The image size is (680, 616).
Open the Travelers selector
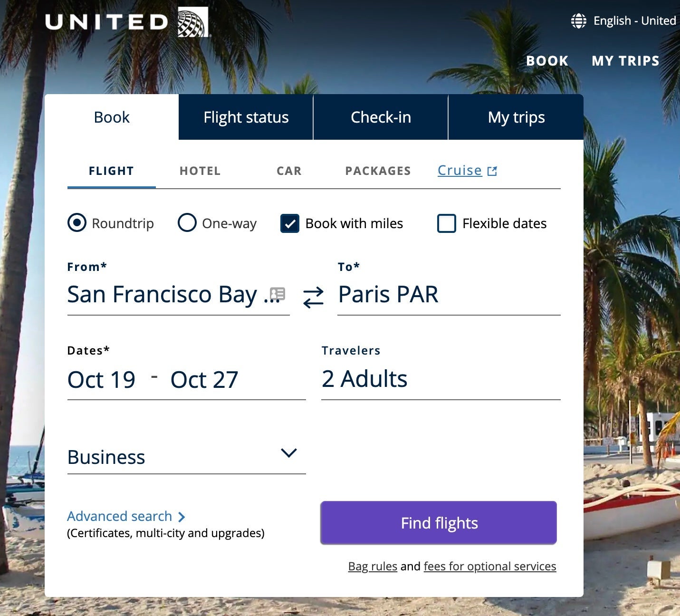(364, 378)
